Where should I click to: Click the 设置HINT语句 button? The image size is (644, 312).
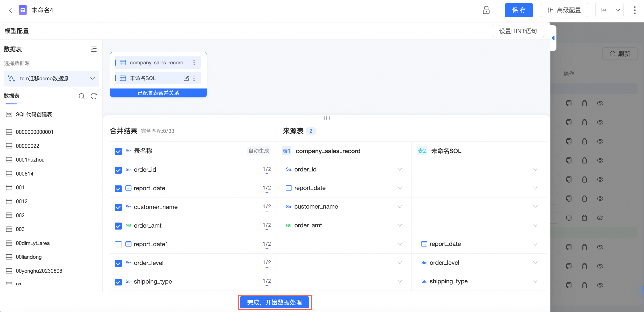click(x=518, y=31)
